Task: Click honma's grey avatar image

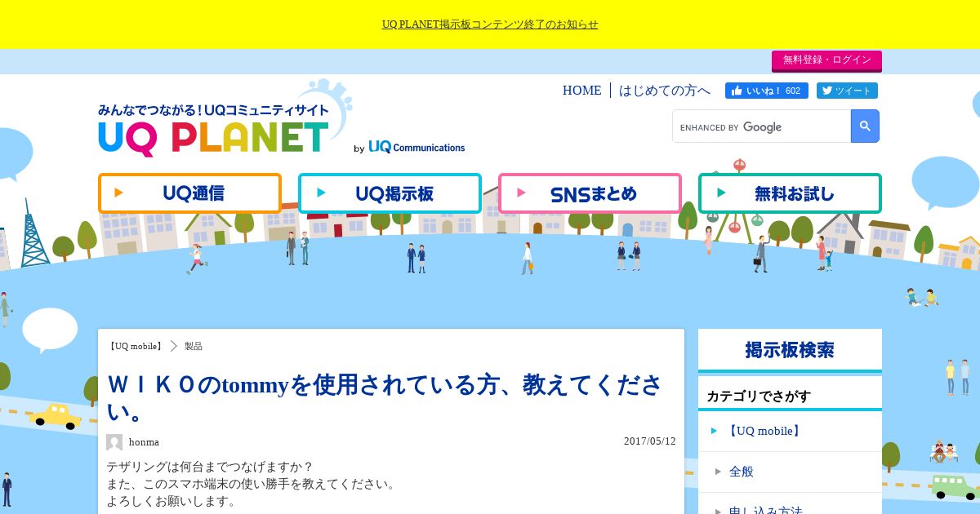Action: [114, 442]
